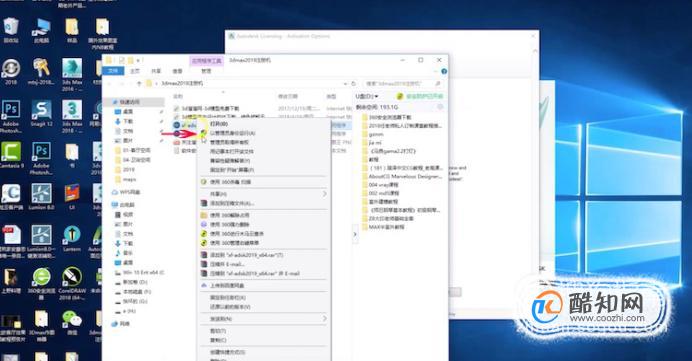
Task: Expand the Share submenu arrow
Action: click(x=324, y=194)
